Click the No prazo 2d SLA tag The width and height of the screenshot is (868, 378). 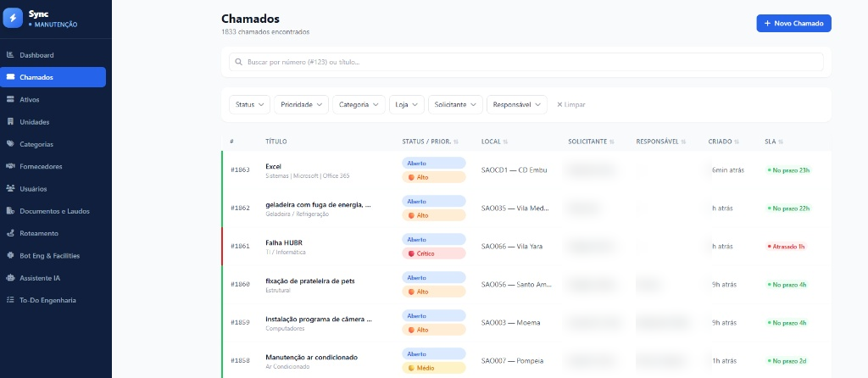787,361
